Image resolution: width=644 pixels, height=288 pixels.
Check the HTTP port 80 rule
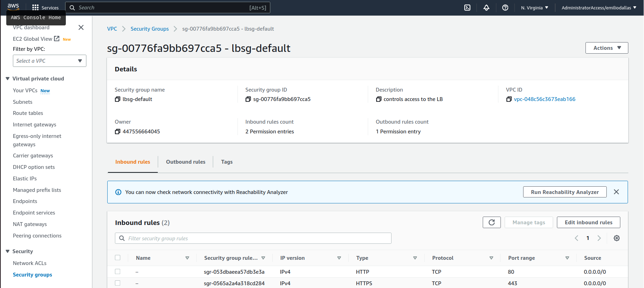click(118, 272)
